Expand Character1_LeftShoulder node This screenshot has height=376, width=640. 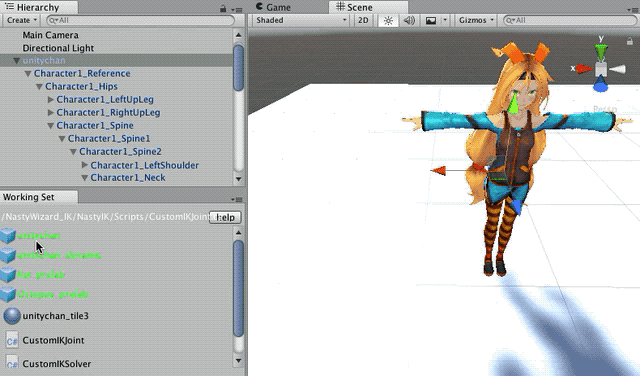(x=85, y=165)
